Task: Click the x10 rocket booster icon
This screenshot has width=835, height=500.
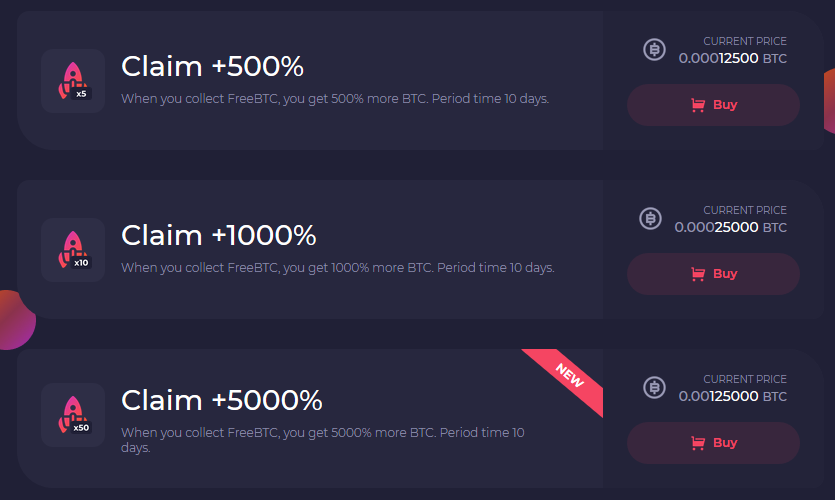Action: click(x=73, y=250)
